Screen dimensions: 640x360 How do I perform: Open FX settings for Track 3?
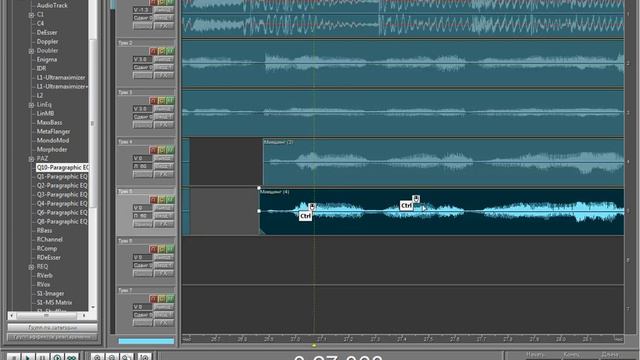click(x=164, y=125)
